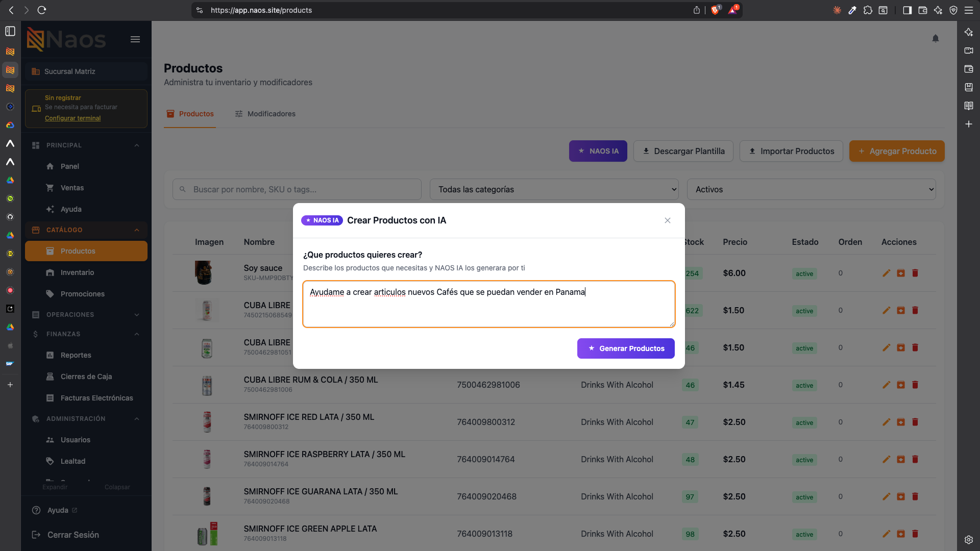Click Colapsar in the sidebar footer
This screenshot has width=980, height=551.
pyautogui.click(x=117, y=487)
